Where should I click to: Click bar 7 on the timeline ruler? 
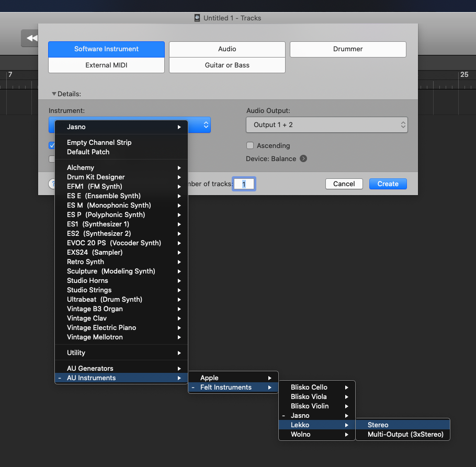pos(10,75)
